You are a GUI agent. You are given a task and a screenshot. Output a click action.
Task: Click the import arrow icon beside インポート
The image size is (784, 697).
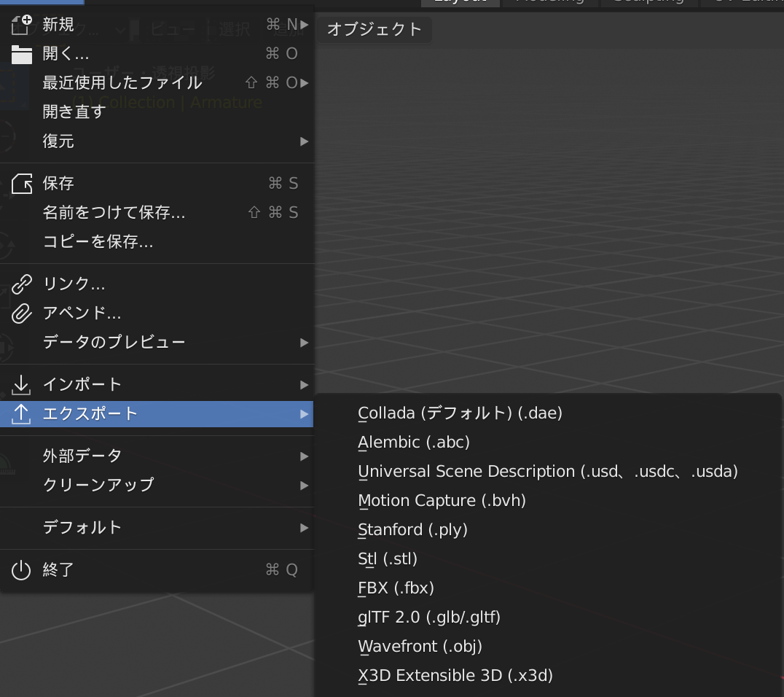(x=21, y=385)
